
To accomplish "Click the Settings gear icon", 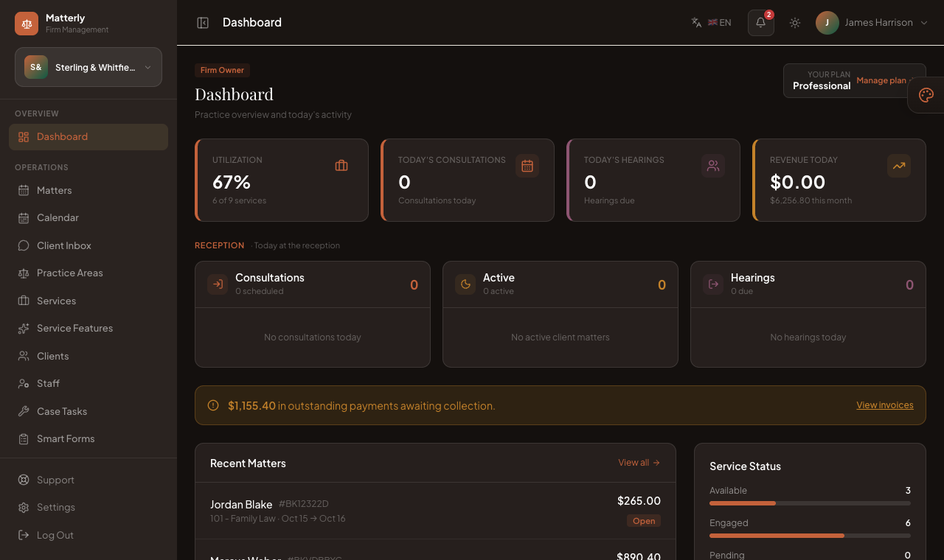I will [24, 508].
